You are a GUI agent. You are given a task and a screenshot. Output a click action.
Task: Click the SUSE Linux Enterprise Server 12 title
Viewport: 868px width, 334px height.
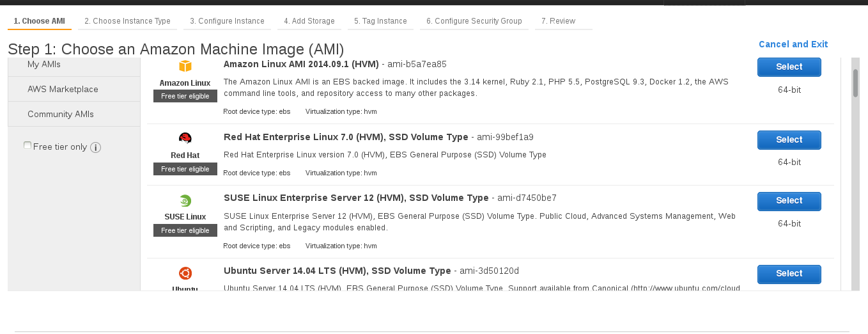tap(356, 198)
